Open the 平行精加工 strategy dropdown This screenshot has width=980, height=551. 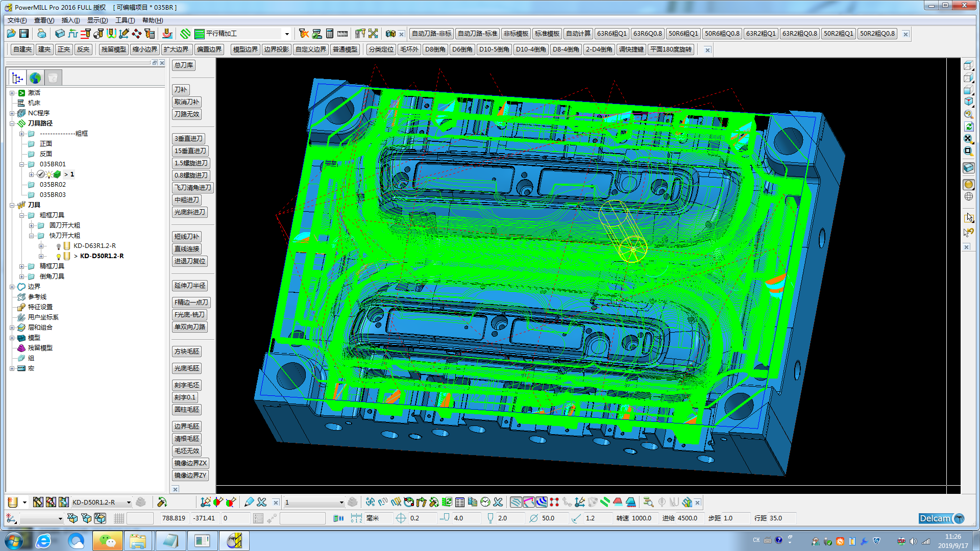tap(287, 34)
